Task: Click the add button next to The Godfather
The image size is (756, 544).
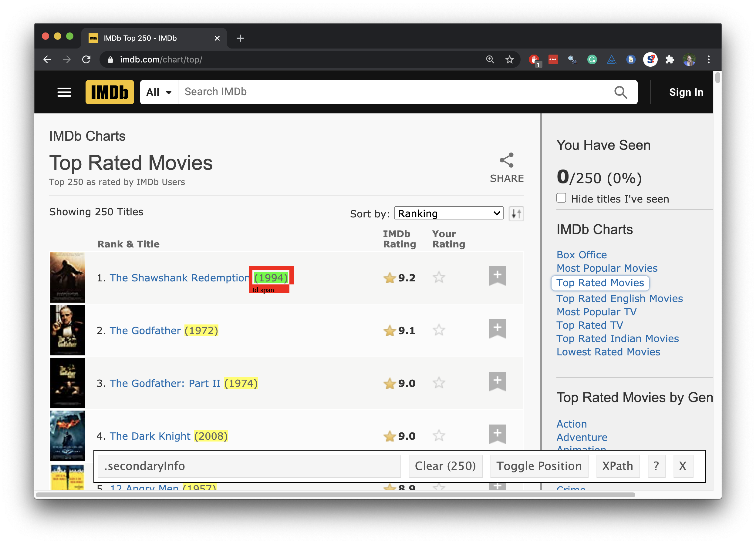Action: (498, 329)
